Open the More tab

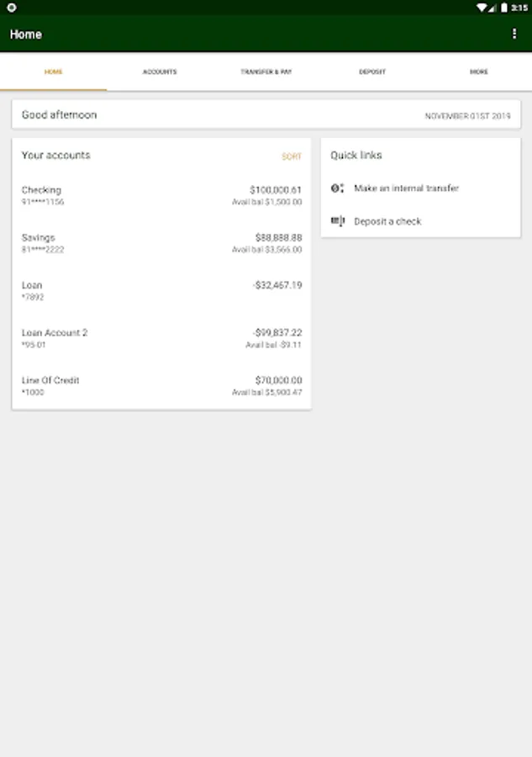[x=479, y=72]
